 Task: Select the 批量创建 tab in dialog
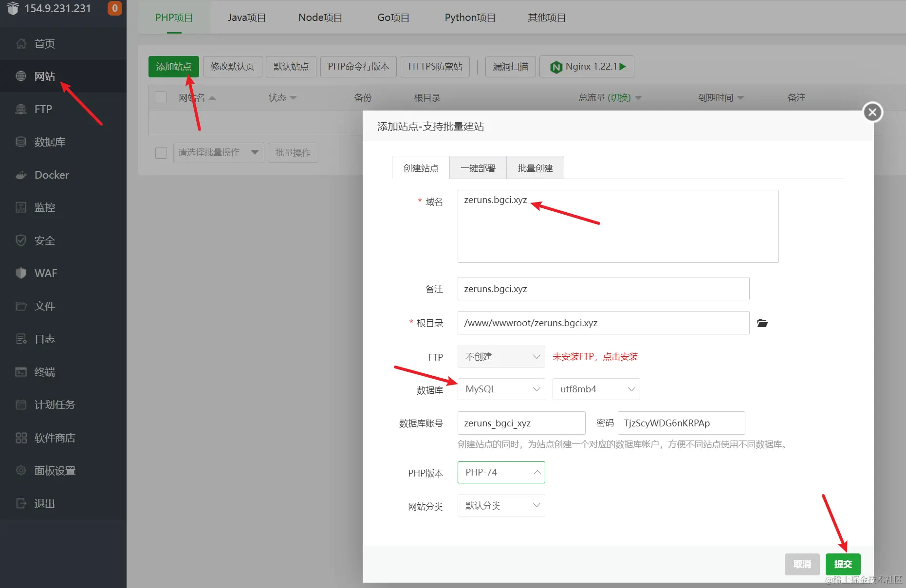tap(535, 168)
